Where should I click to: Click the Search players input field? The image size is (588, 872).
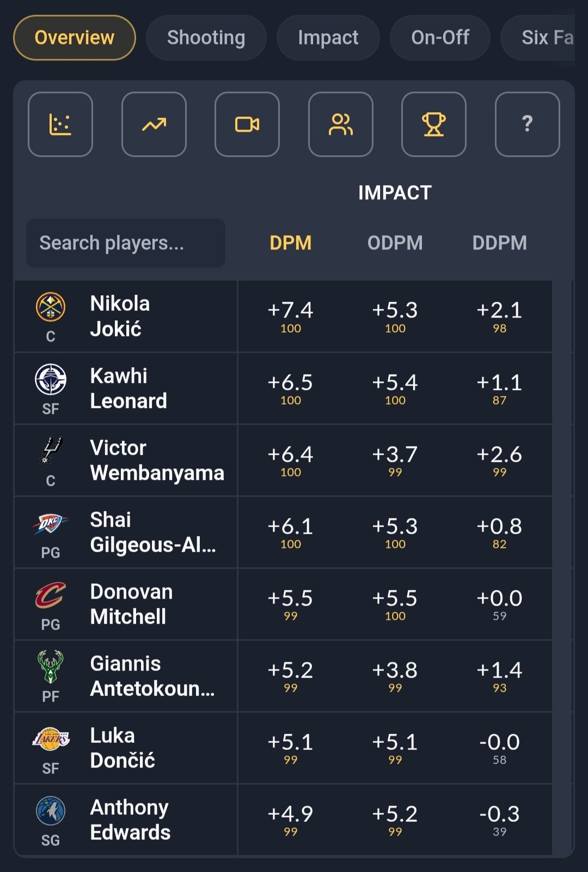pos(126,243)
